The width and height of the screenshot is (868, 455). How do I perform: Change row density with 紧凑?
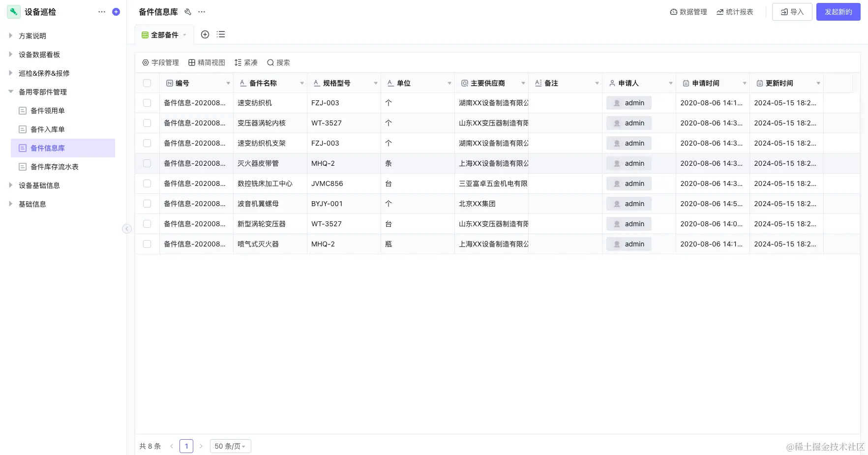pos(246,62)
